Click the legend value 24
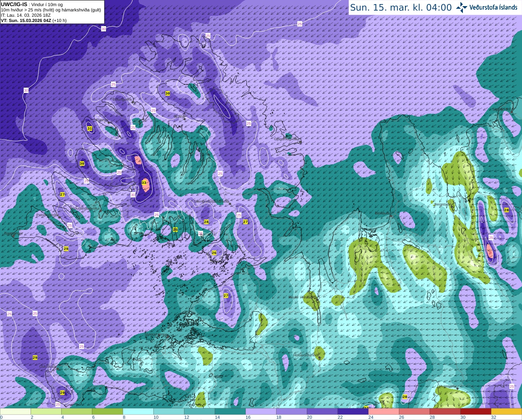This screenshot has width=522, height=420. (371, 417)
